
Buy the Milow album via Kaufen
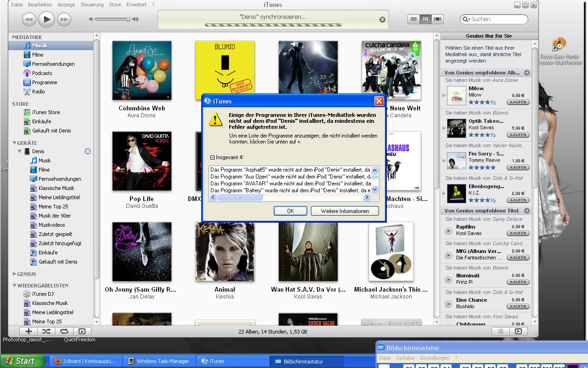[518, 102]
